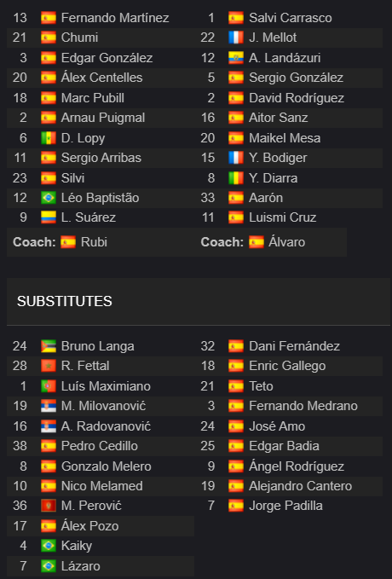Click the French flag next to J. Mellot
This screenshot has height=579, width=392.
(236, 38)
